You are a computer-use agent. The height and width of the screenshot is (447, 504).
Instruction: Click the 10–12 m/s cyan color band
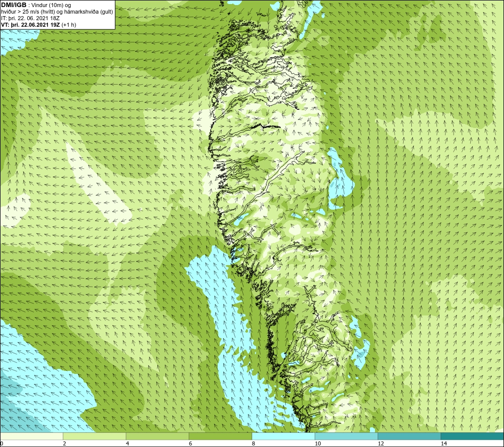(347, 436)
